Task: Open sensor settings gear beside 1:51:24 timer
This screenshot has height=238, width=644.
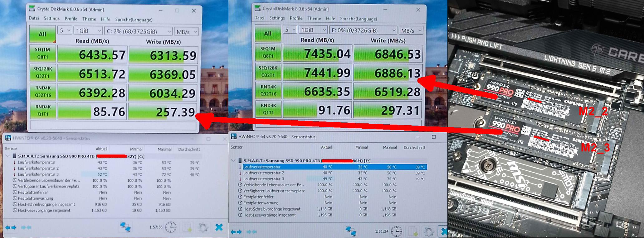Action: 429,231
